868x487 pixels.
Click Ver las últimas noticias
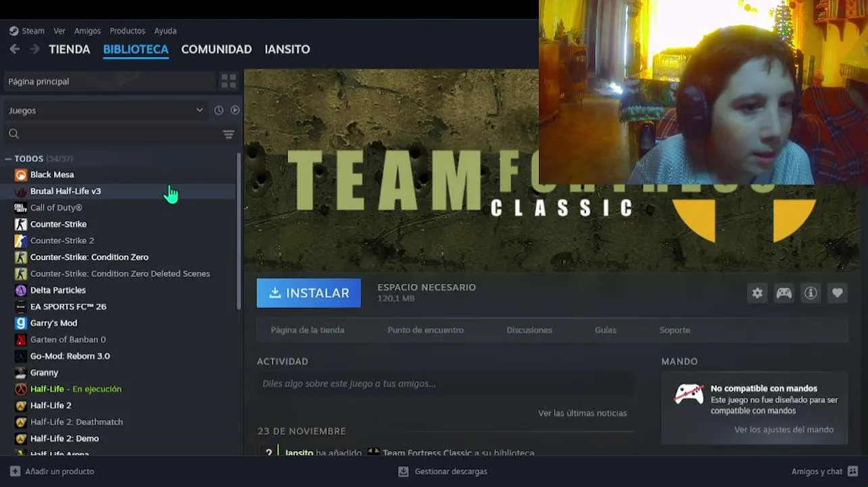[583, 413]
